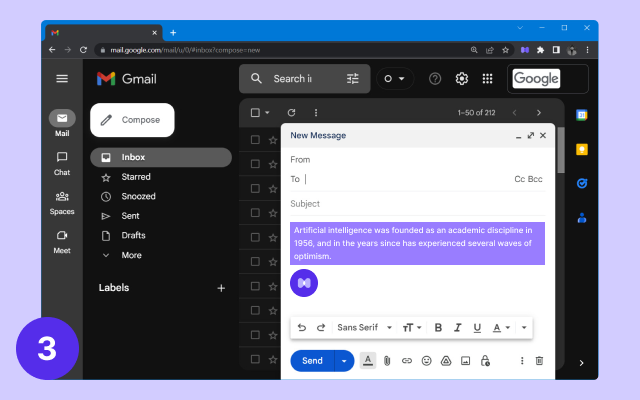
Task: Open Google Calendar side panel
Action: (x=582, y=115)
